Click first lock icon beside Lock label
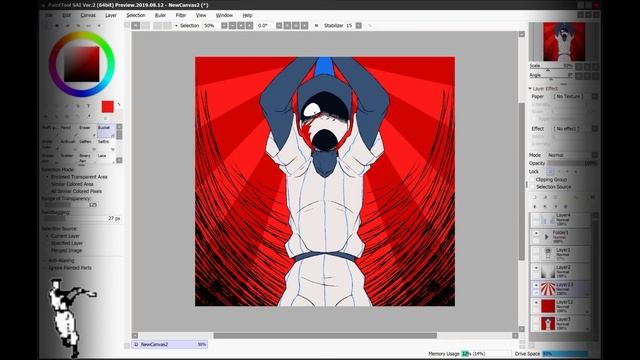The image size is (640, 360). click(550, 172)
